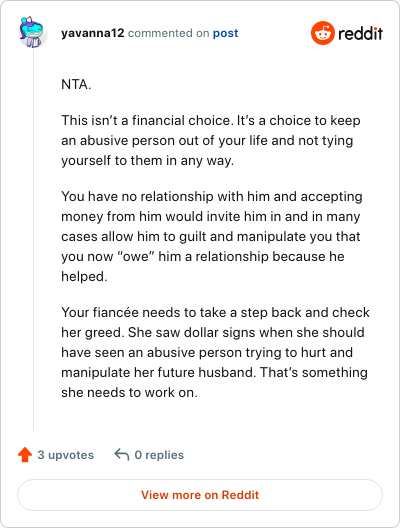This screenshot has height=528, width=400.
Task: Click the reply arrow icon
Action: tap(122, 455)
